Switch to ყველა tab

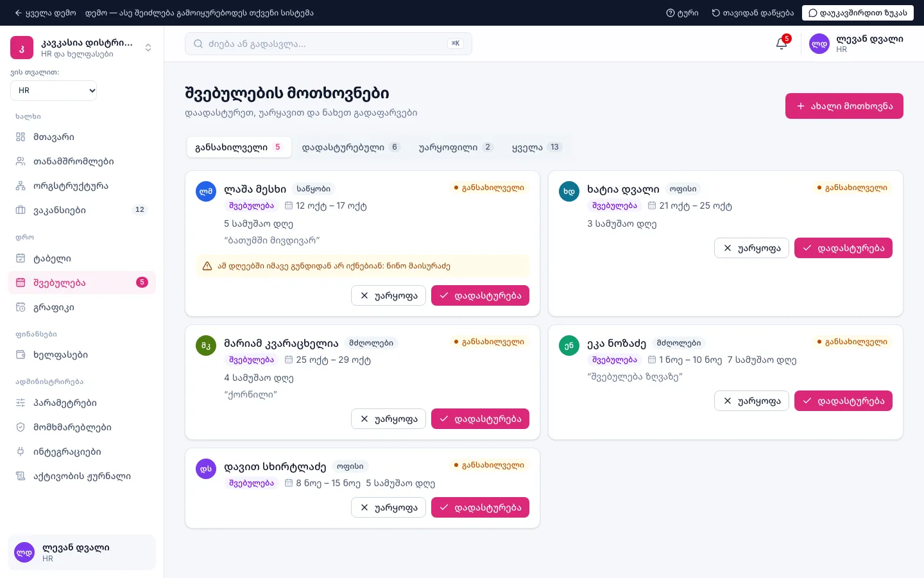[536, 147]
